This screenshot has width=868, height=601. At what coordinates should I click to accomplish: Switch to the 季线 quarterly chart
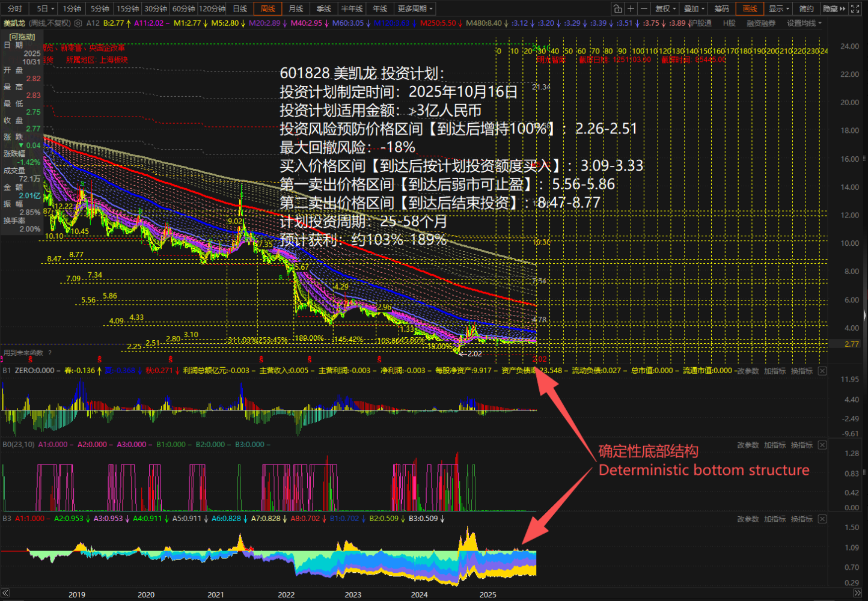[324, 8]
